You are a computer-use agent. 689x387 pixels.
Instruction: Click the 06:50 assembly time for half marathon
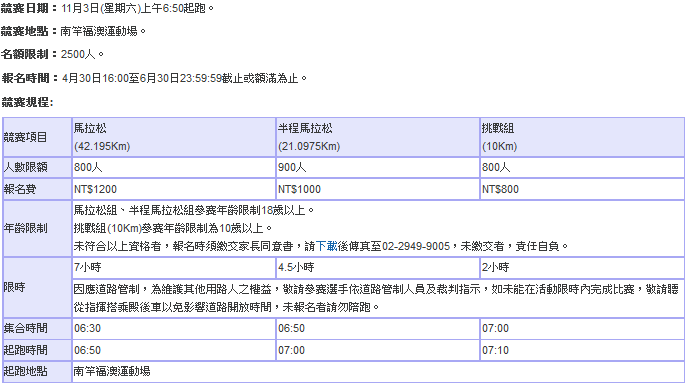[x=377, y=329]
